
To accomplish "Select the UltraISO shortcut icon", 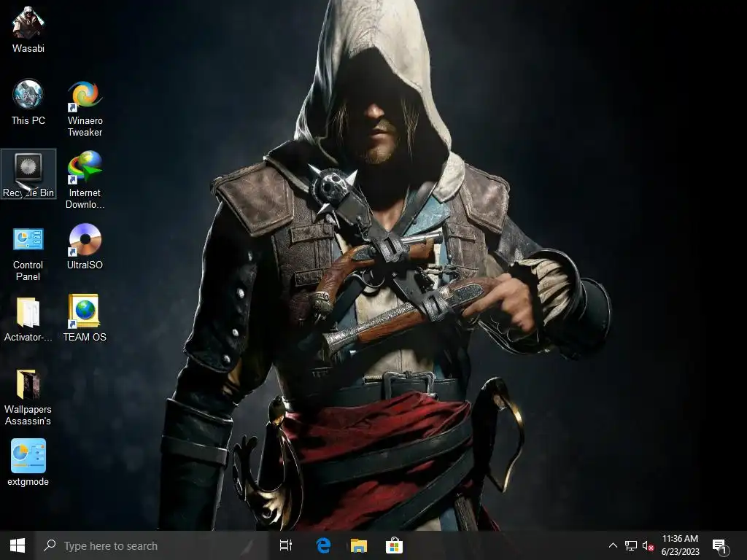I will point(85,246).
